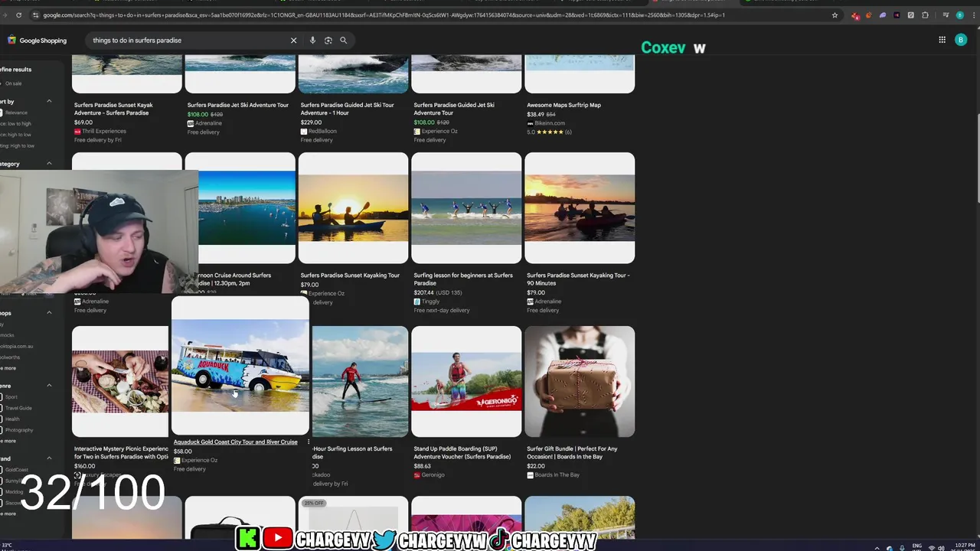Open media controls toolbar icon
This screenshot has width=980, height=551.
coord(946,15)
